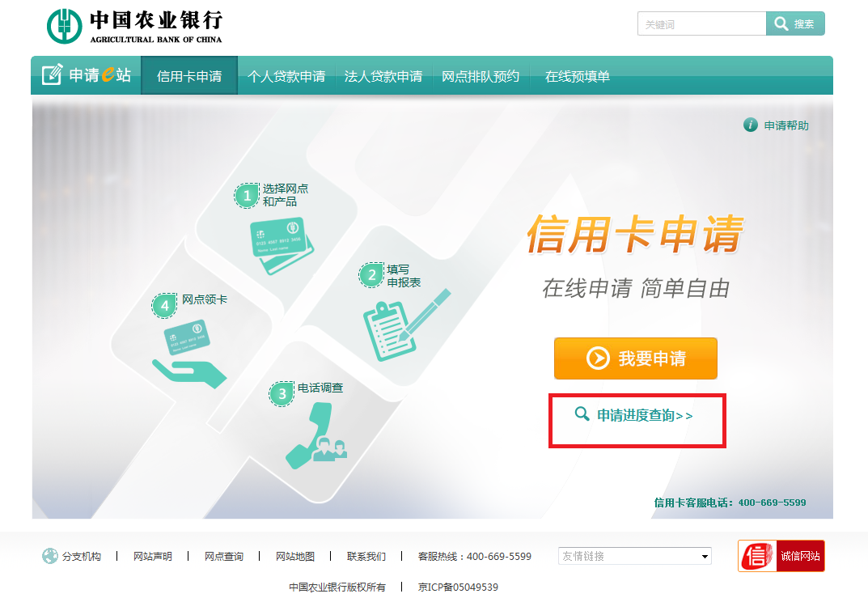The height and width of the screenshot is (615, 868).
Task: Click the telephone survey icon
Action: click(x=315, y=436)
